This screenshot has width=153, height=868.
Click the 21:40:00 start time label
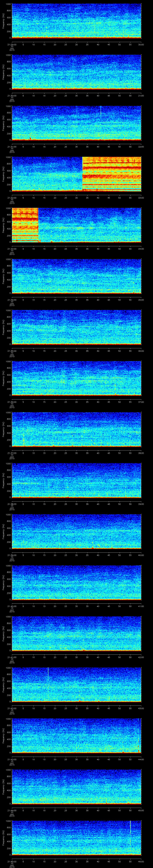pos(12,606)
